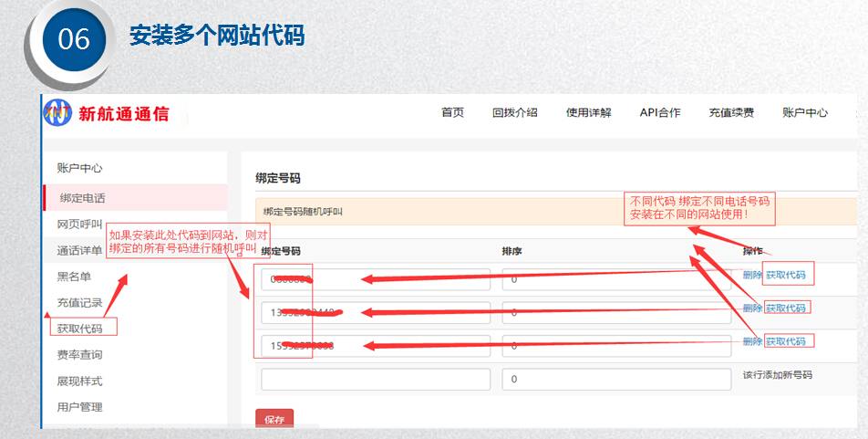
Task: Click the red 保存 button
Action: pyautogui.click(x=274, y=420)
